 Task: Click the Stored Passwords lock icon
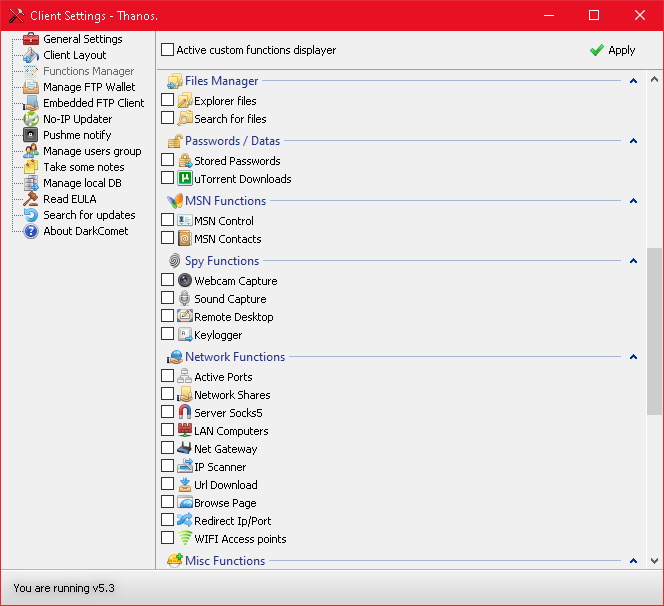pyautogui.click(x=185, y=161)
